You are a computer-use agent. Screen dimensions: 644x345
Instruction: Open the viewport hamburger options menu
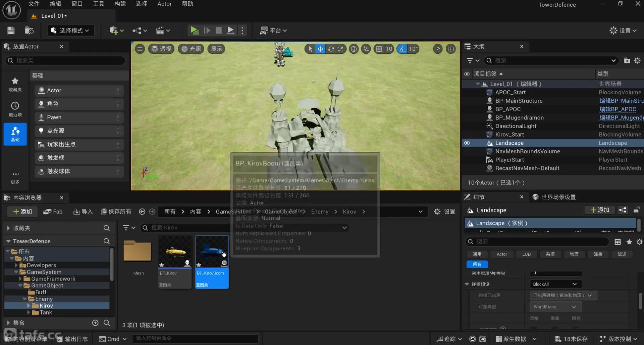(140, 49)
